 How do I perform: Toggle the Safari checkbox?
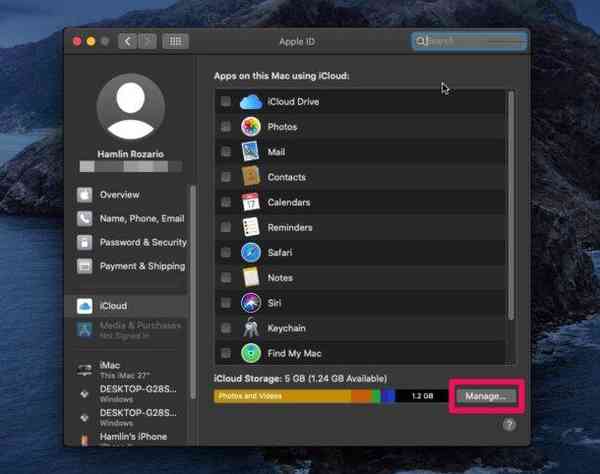tap(226, 252)
